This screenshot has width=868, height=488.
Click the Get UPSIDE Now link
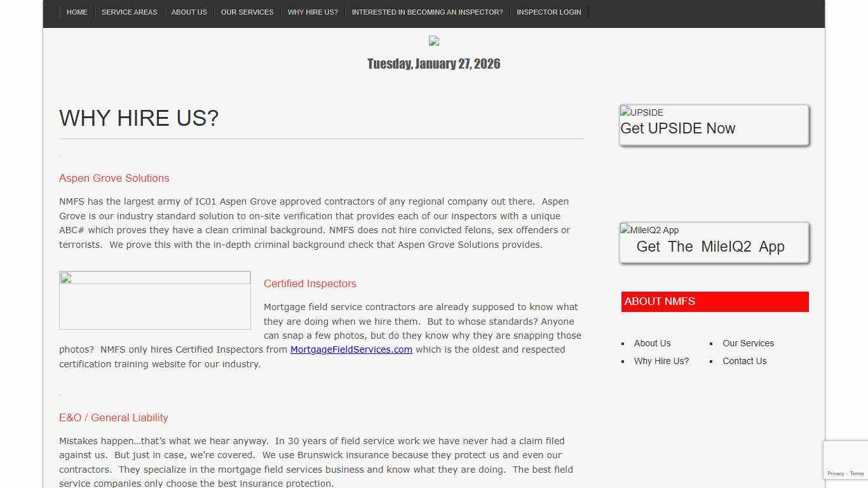pos(677,128)
